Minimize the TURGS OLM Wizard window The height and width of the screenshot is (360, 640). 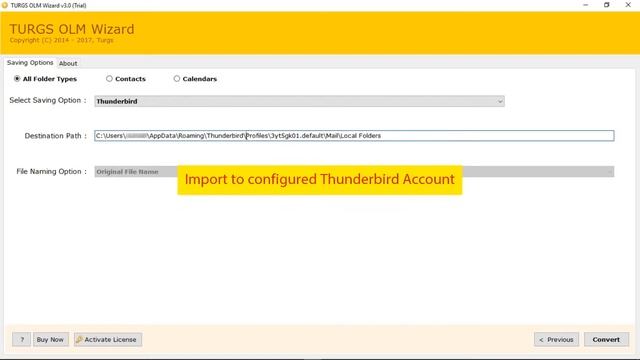point(586,5)
